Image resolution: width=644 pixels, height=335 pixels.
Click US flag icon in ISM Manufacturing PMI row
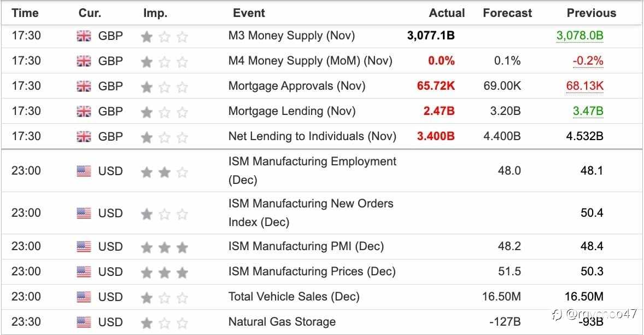84,247
